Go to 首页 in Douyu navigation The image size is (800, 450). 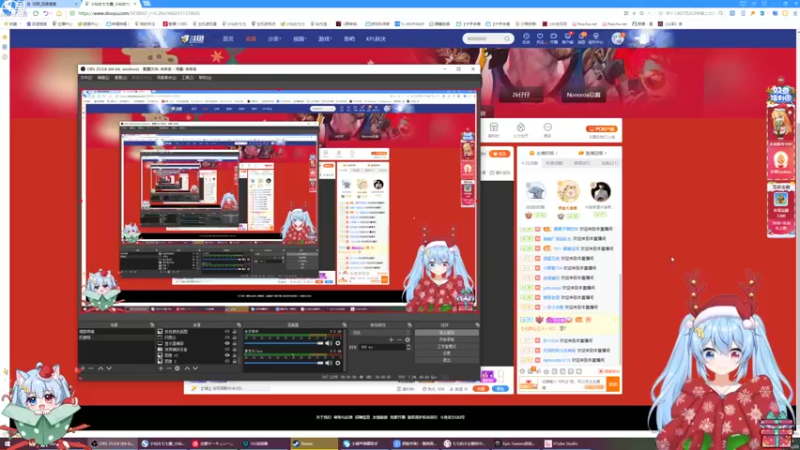[228, 39]
